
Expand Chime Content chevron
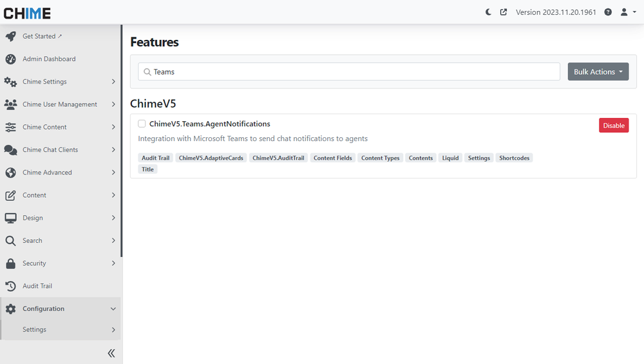click(113, 128)
